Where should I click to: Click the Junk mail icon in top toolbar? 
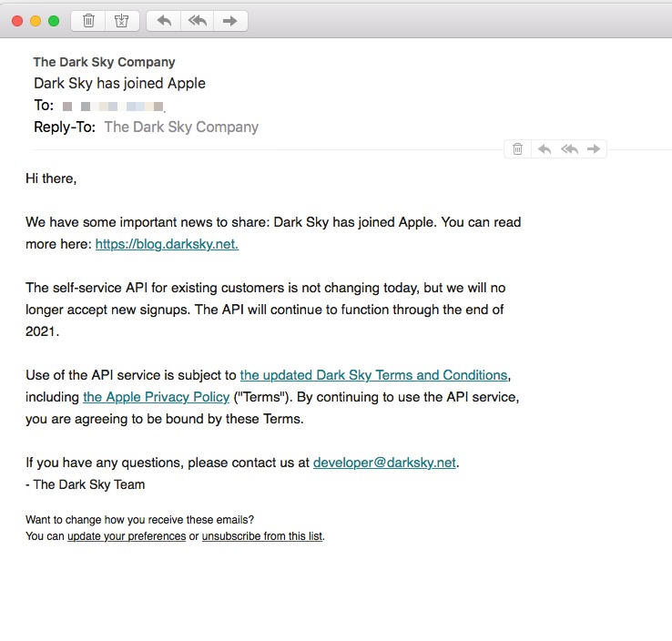point(122,21)
